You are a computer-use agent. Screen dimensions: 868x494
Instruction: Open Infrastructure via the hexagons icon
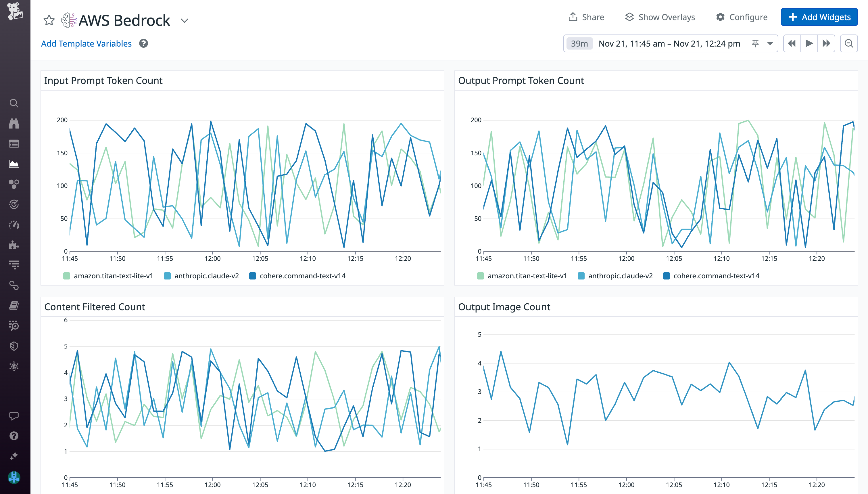(x=14, y=184)
